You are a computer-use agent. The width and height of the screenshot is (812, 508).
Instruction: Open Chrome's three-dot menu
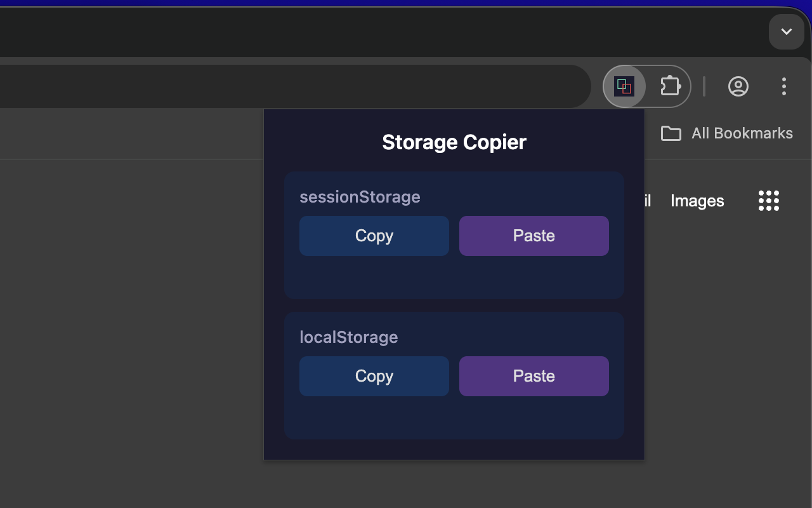784,86
